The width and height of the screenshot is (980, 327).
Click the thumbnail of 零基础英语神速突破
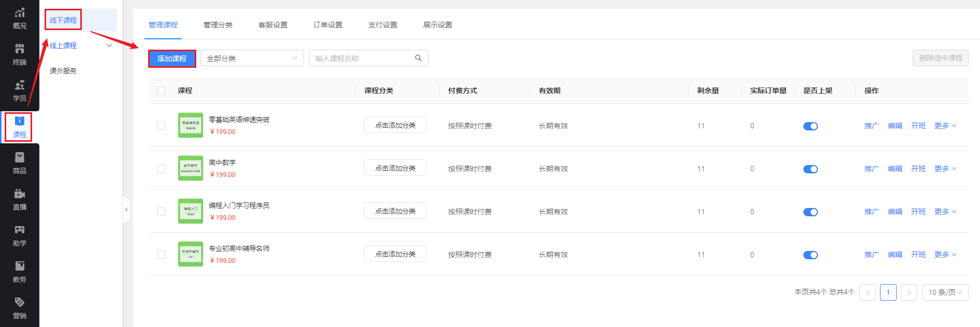[x=191, y=125]
